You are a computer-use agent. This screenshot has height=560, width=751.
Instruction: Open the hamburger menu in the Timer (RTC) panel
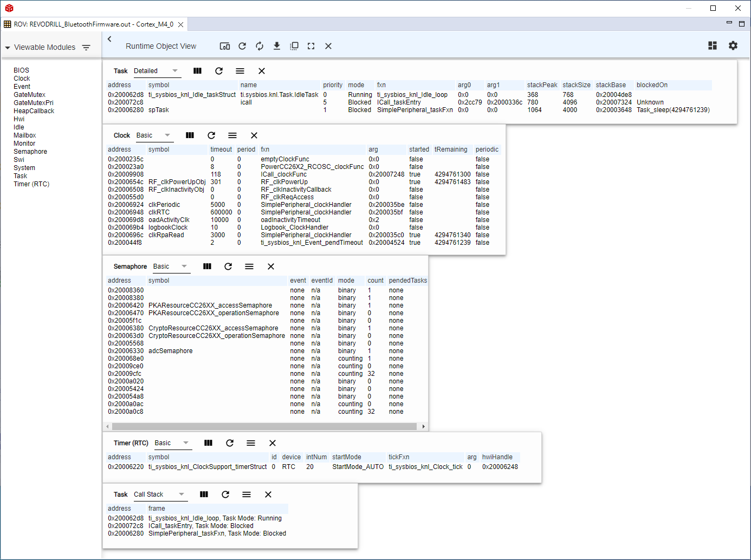click(x=251, y=443)
